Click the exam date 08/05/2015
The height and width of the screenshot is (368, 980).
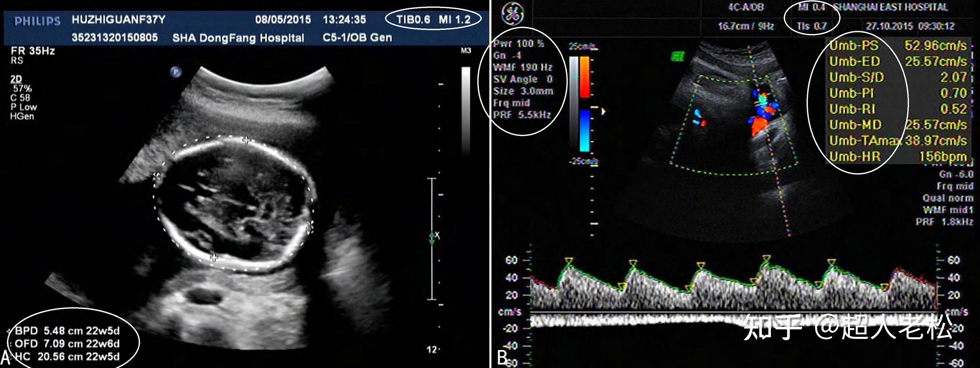click(x=283, y=20)
